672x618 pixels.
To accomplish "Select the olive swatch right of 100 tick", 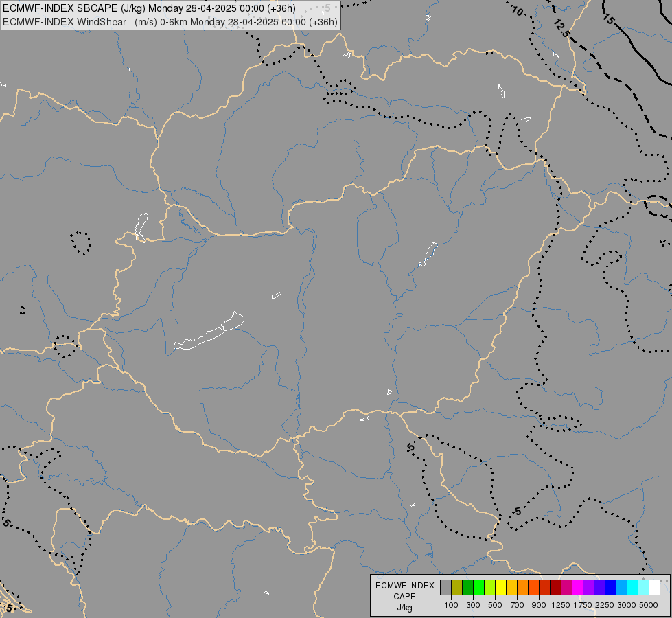I will click(457, 588).
